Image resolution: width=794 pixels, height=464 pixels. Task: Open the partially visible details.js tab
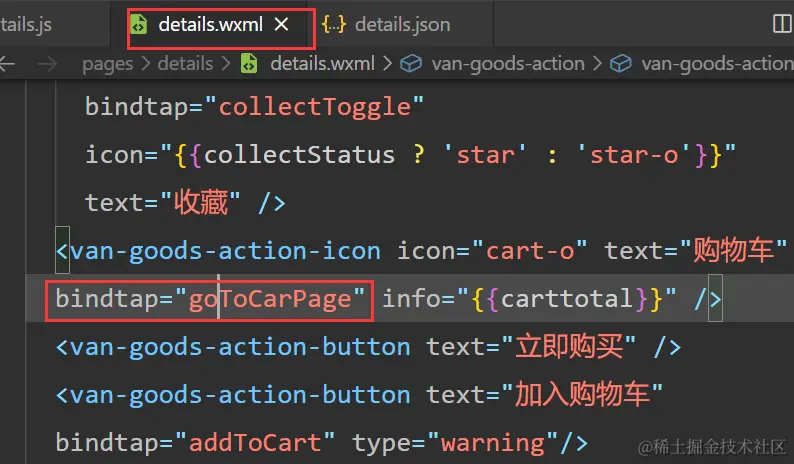[25, 24]
